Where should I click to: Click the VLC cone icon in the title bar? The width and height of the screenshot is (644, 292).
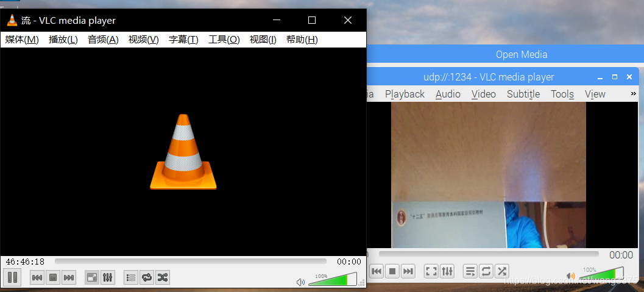coord(12,20)
